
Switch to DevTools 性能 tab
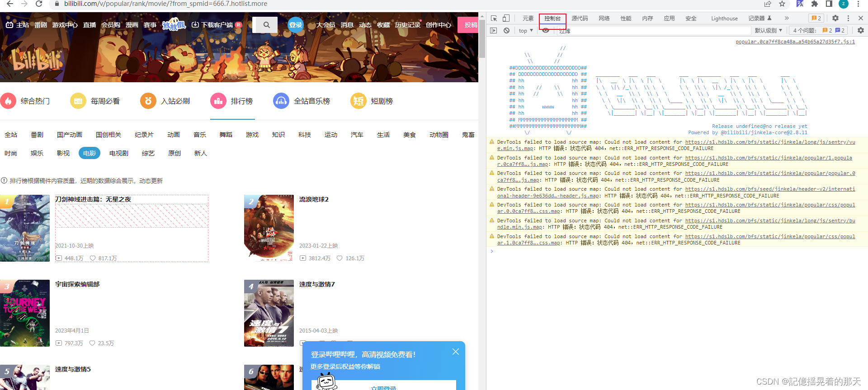coord(626,19)
